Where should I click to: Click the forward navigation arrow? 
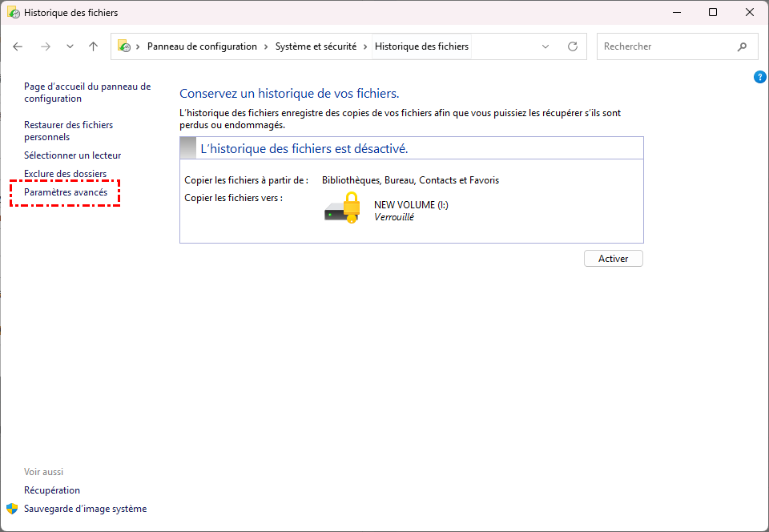point(46,46)
